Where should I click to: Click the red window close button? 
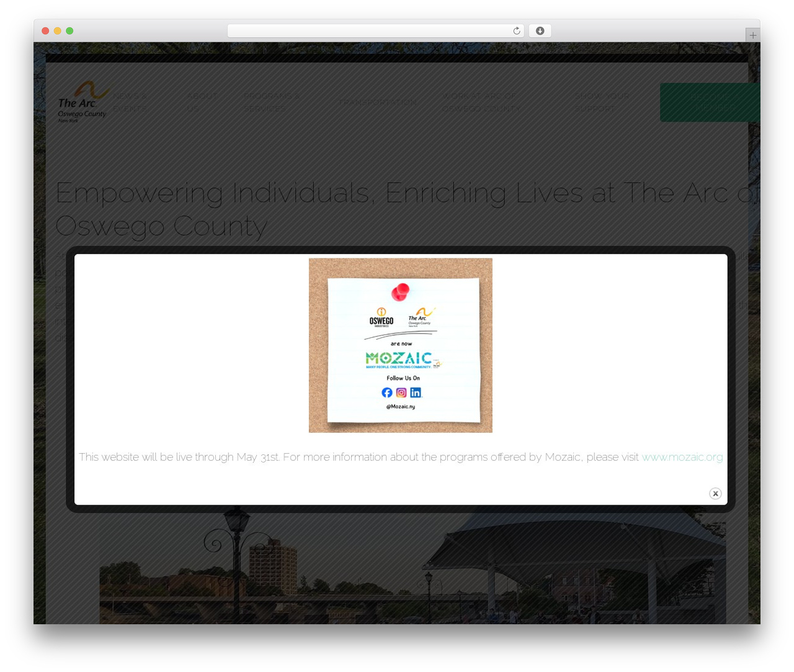coord(45,31)
